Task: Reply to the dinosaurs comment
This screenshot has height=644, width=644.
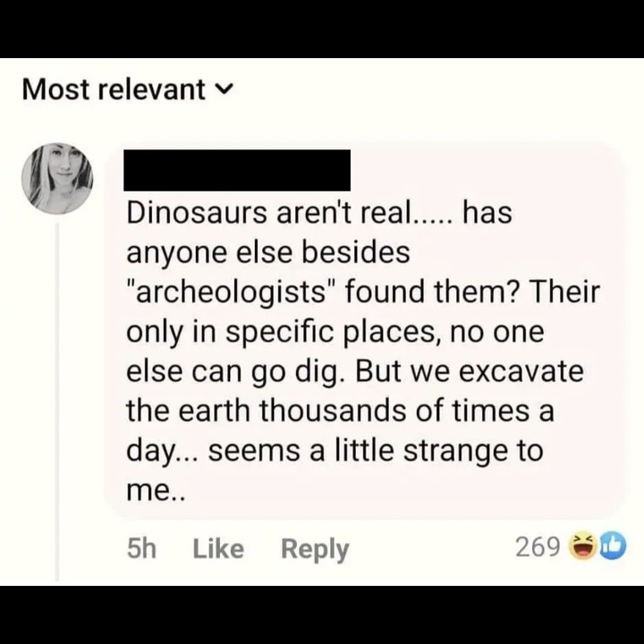Action: (x=315, y=549)
